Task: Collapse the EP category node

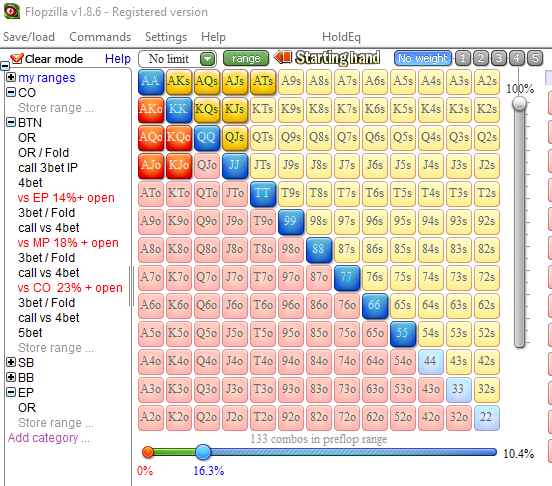Action: tap(11, 392)
